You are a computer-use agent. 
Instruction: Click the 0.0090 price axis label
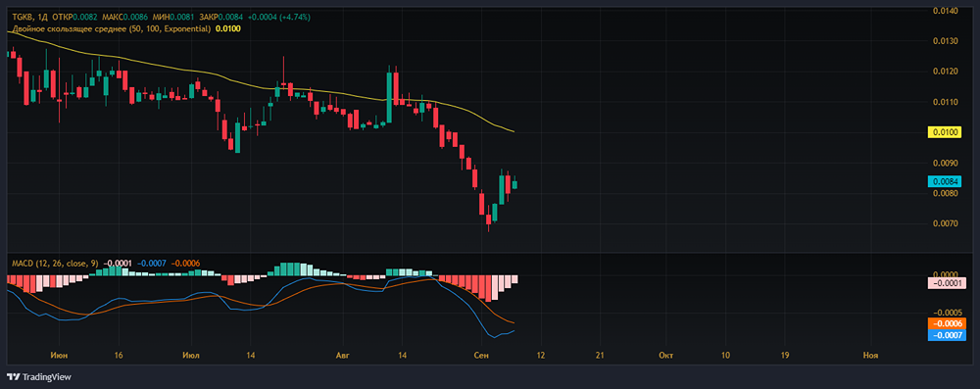(945, 164)
